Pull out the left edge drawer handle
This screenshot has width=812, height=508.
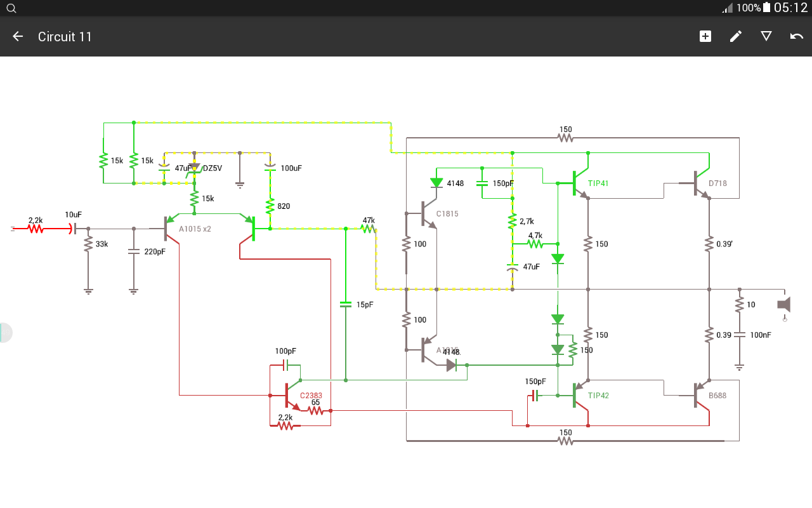[5, 333]
